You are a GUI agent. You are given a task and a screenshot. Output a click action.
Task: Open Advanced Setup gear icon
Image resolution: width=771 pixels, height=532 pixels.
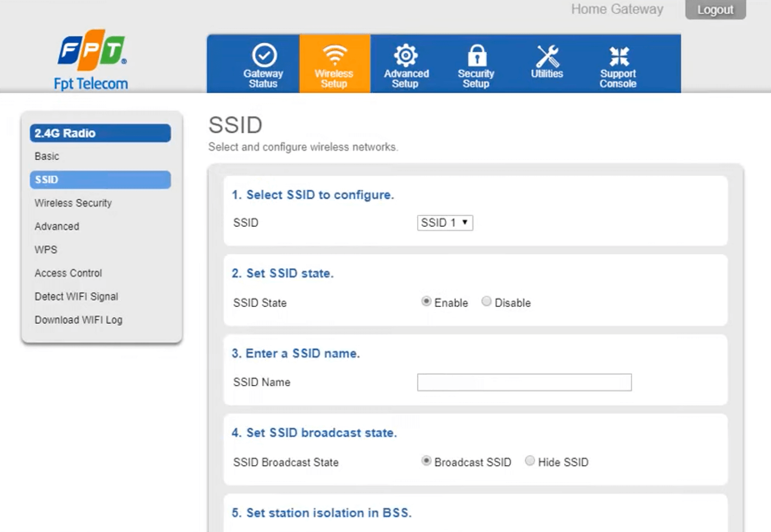(x=406, y=55)
